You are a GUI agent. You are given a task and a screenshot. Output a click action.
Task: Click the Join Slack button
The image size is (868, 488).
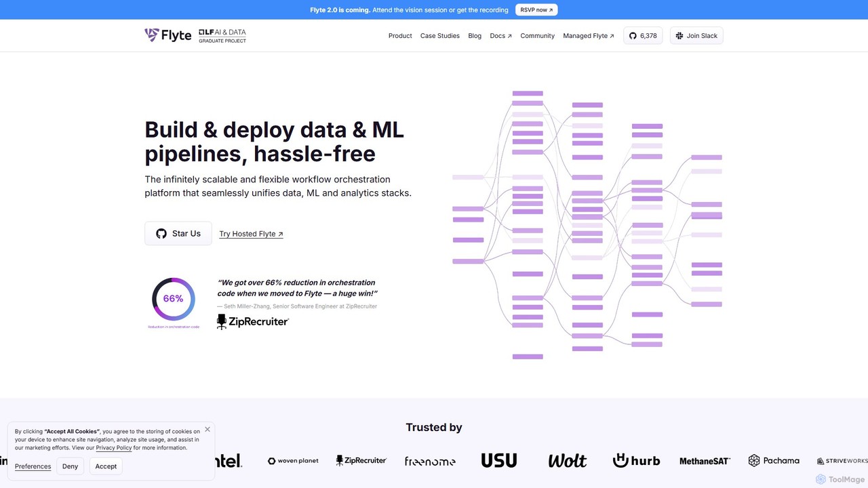click(x=696, y=36)
